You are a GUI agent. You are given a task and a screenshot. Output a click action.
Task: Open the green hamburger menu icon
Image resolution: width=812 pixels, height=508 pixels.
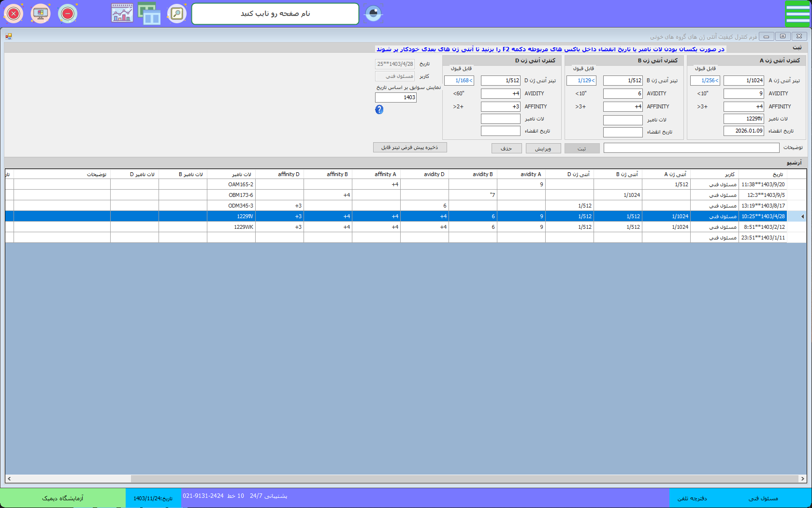tap(797, 14)
